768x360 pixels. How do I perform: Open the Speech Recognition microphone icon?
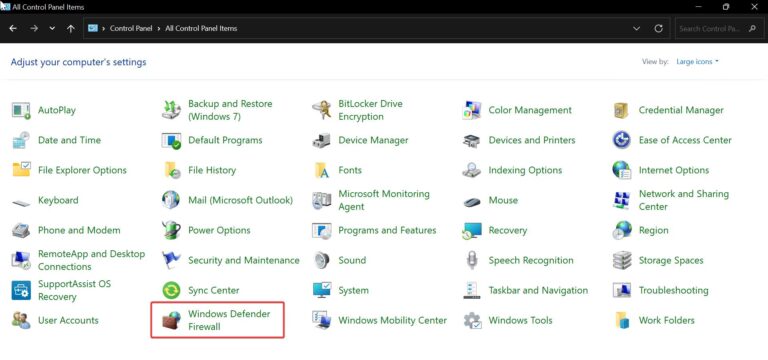pyautogui.click(x=472, y=260)
